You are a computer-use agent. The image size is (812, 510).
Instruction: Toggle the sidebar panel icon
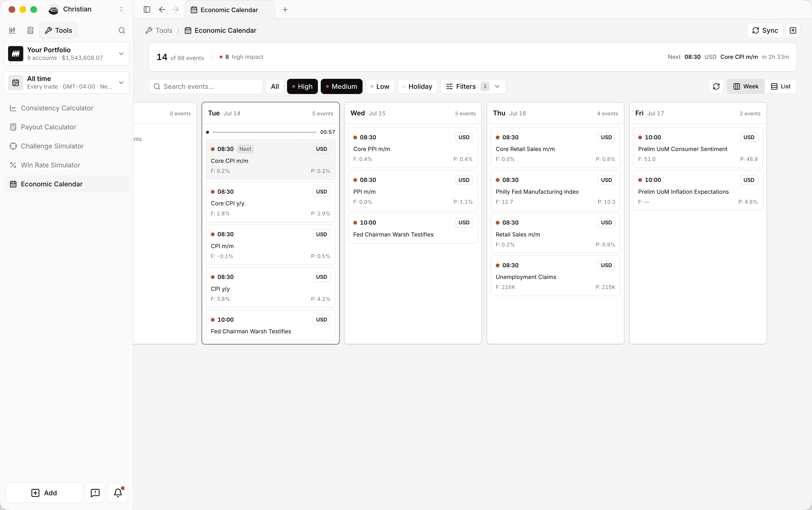click(x=147, y=9)
